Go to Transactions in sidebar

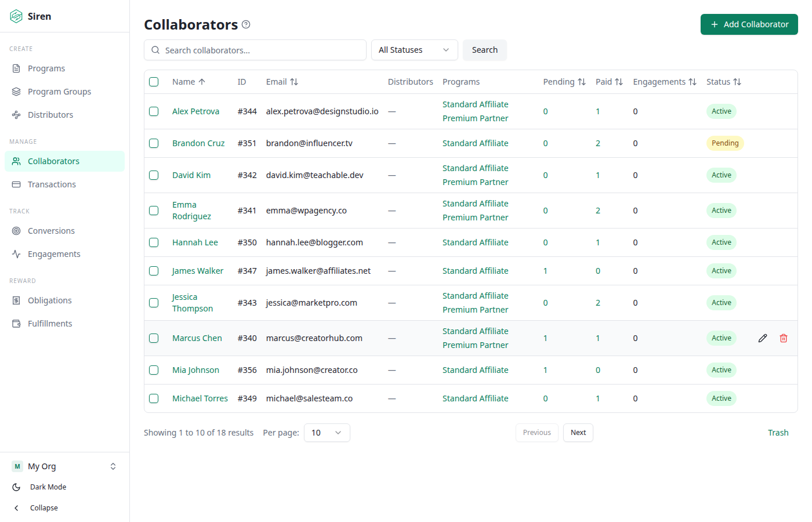point(52,184)
